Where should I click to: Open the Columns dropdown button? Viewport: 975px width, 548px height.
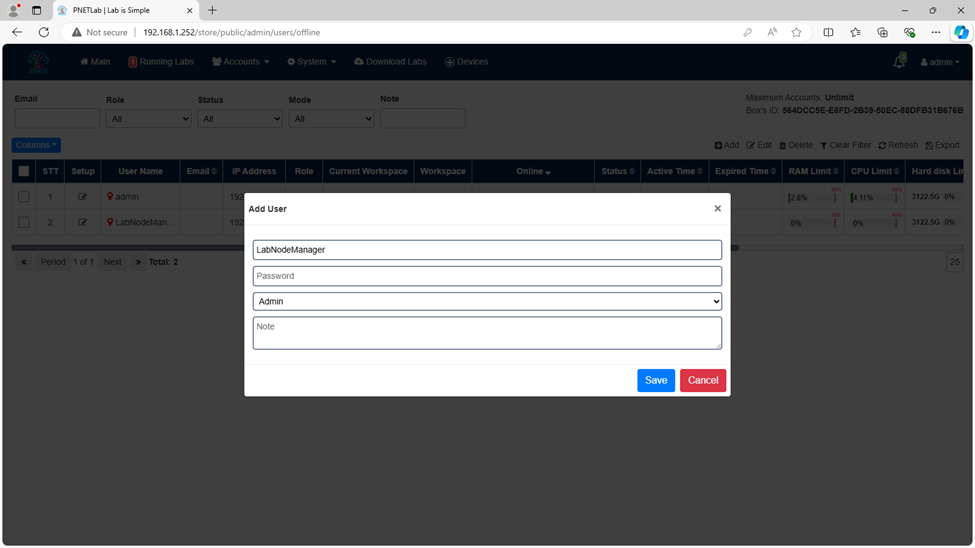pyautogui.click(x=36, y=145)
